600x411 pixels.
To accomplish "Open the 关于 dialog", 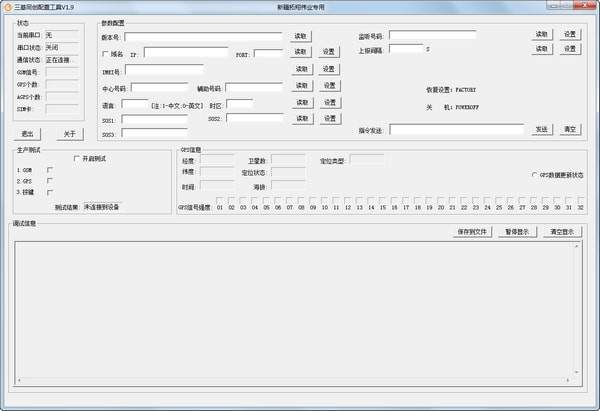I will (x=69, y=133).
